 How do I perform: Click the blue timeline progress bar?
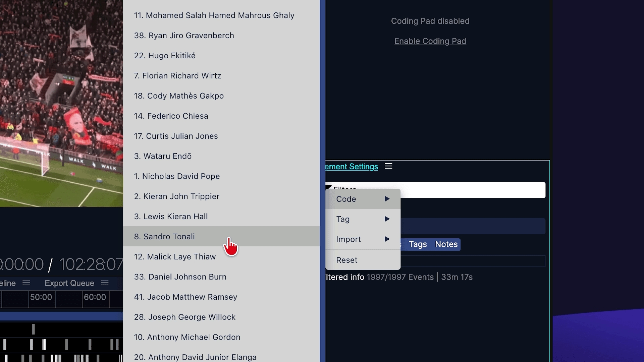point(60,316)
